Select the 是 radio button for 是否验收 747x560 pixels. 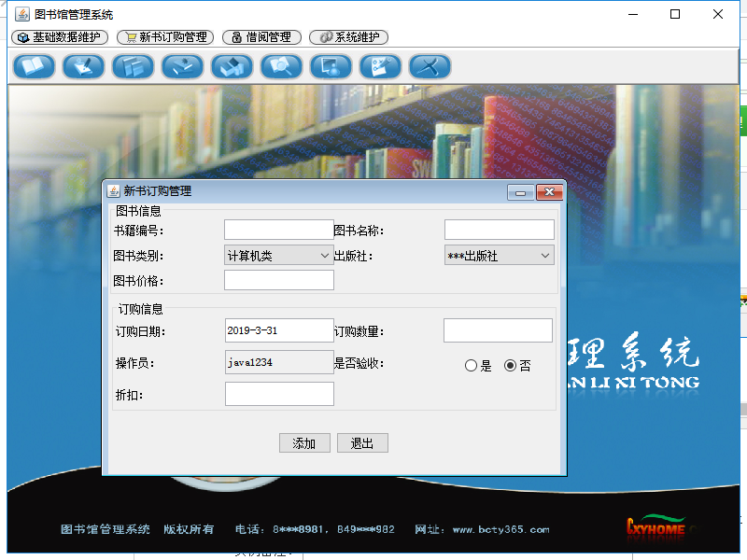click(x=472, y=366)
